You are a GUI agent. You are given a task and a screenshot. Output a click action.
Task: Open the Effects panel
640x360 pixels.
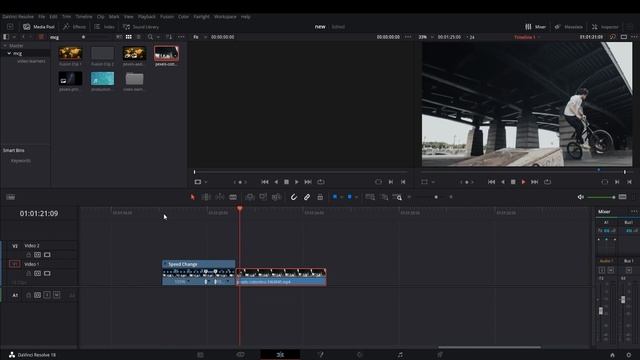[74, 27]
